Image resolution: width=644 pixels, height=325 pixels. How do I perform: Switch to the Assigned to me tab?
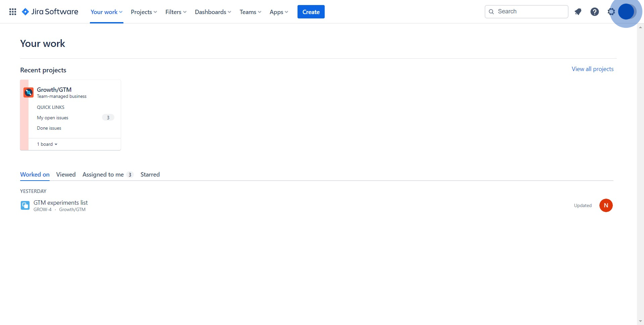[108, 174]
